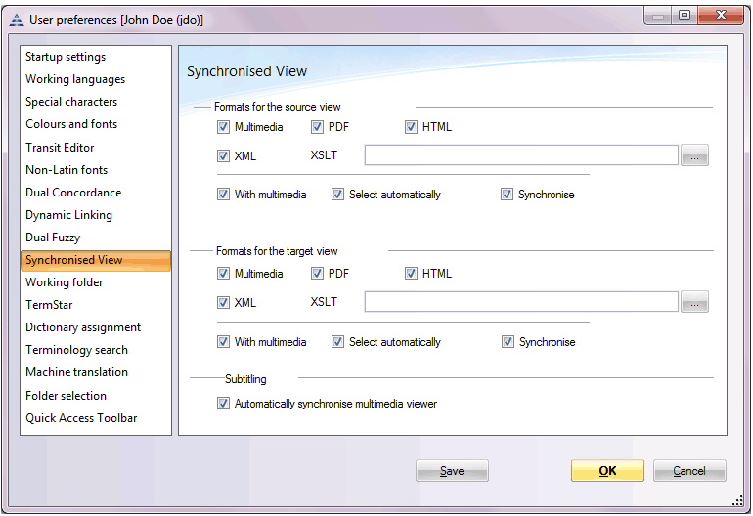Screen dimensions: 753x516
Task: Toggle XML checkbox in target view
Action: click(x=223, y=302)
